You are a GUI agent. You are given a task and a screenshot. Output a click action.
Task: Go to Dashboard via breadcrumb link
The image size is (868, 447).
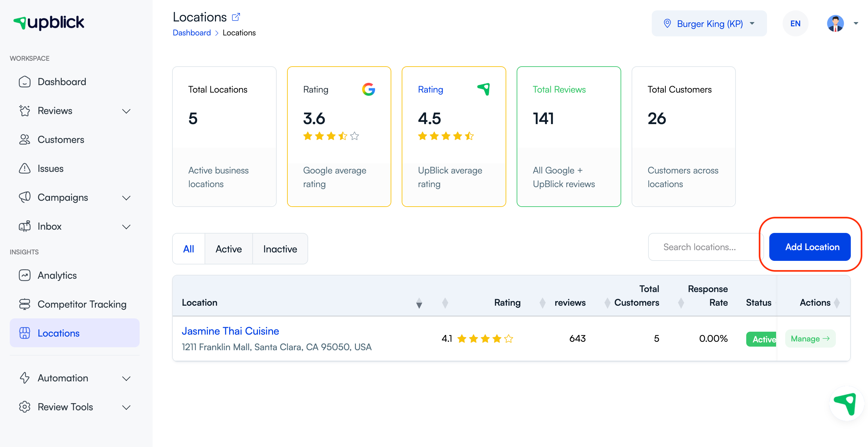(x=192, y=33)
